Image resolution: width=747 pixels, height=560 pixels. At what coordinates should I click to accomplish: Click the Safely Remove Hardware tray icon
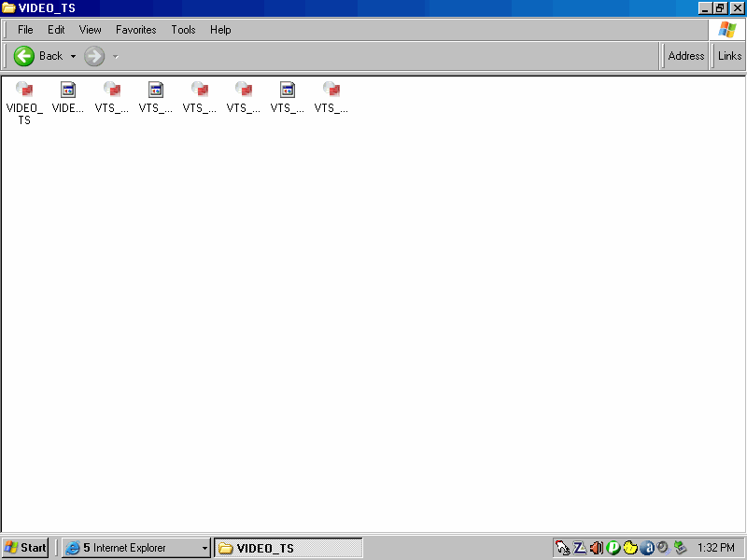681,548
